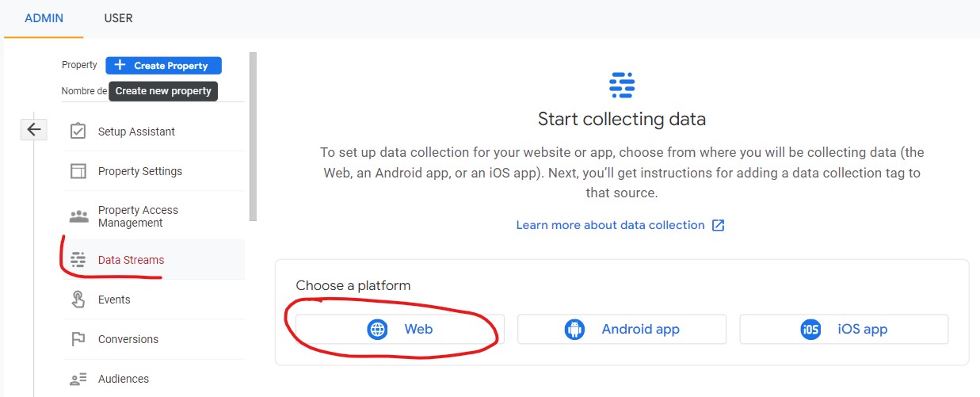Click the Audiences icon in sidebar
Screen dimensions: 980x397
pos(78,379)
